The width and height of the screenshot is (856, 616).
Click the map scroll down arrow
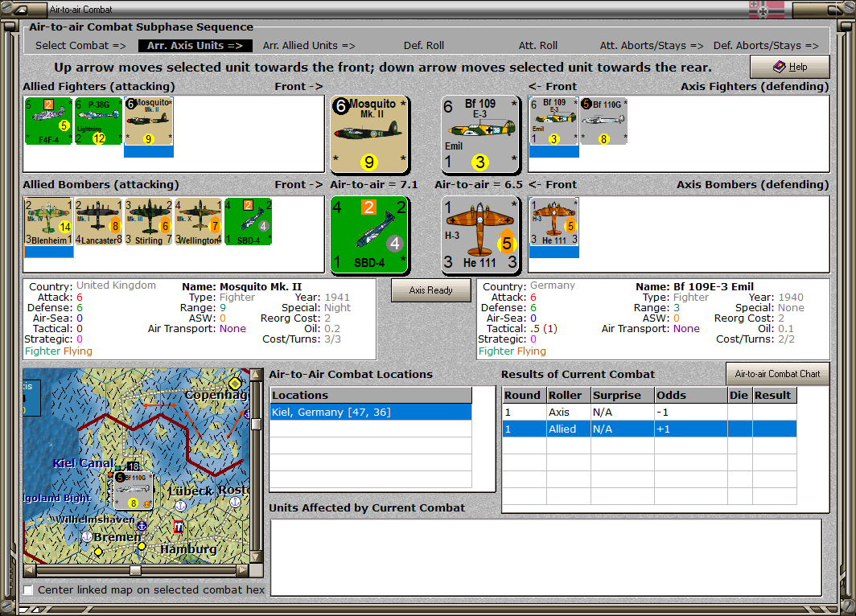(256, 557)
